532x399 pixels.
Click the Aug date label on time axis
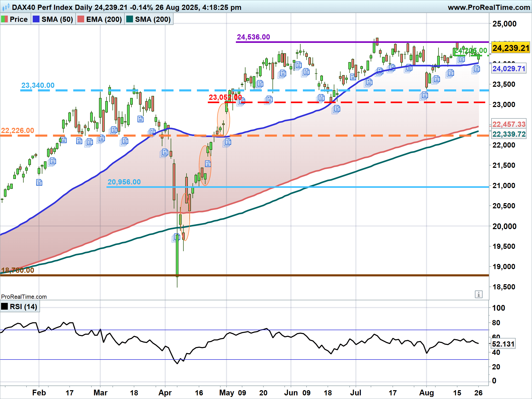427,393
